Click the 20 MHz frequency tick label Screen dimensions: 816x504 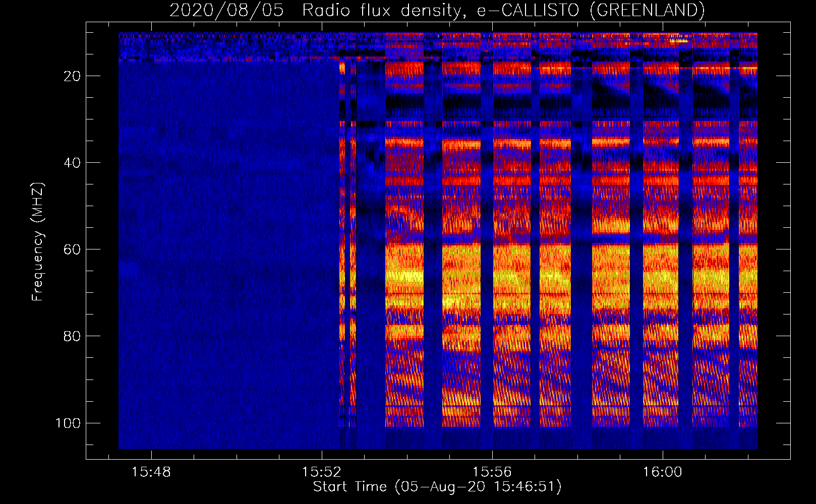click(72, 76)
